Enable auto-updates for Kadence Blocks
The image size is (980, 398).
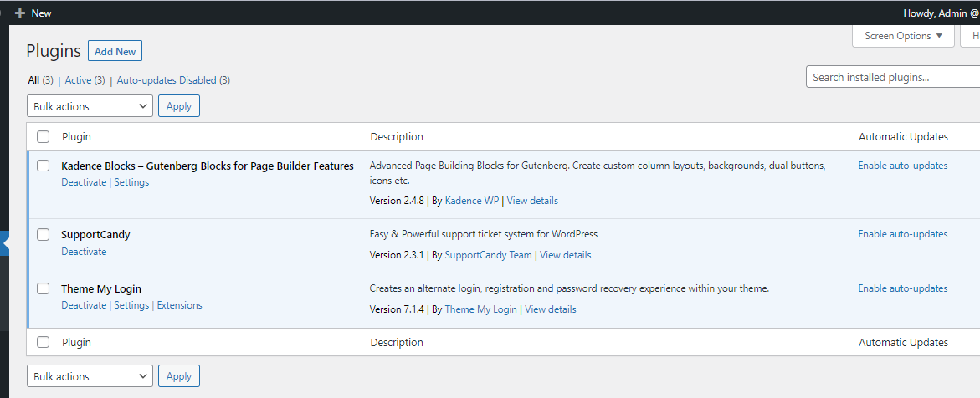click(x=902, y=166)
